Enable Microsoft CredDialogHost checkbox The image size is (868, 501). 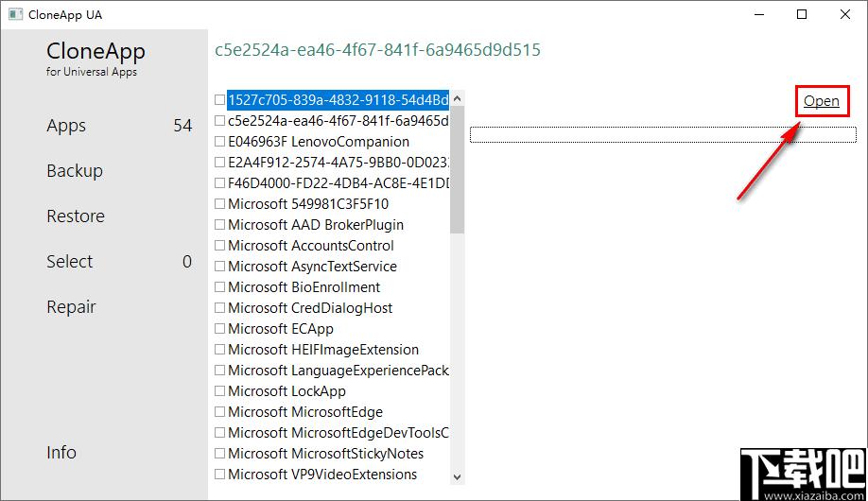[x=219, y=308]
